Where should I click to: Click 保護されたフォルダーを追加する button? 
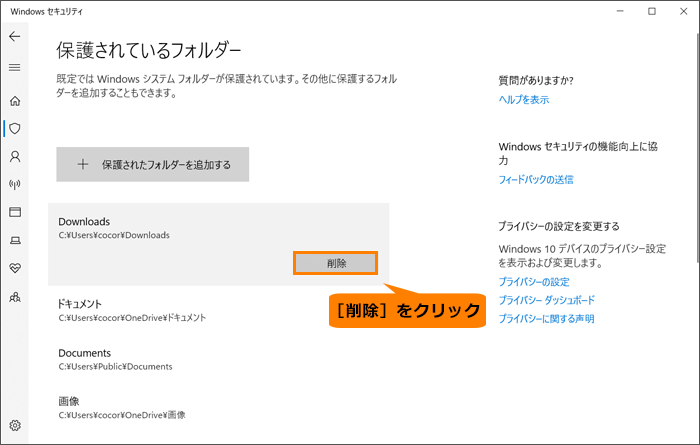pyautogui.click(x=153, y=164)
